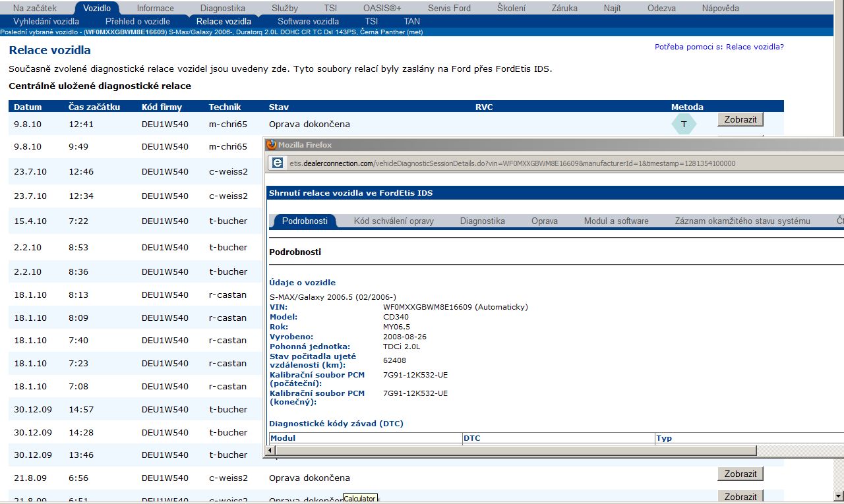
Task: Open the Diagnostika top menu tab
Action: tap(223, 8)
